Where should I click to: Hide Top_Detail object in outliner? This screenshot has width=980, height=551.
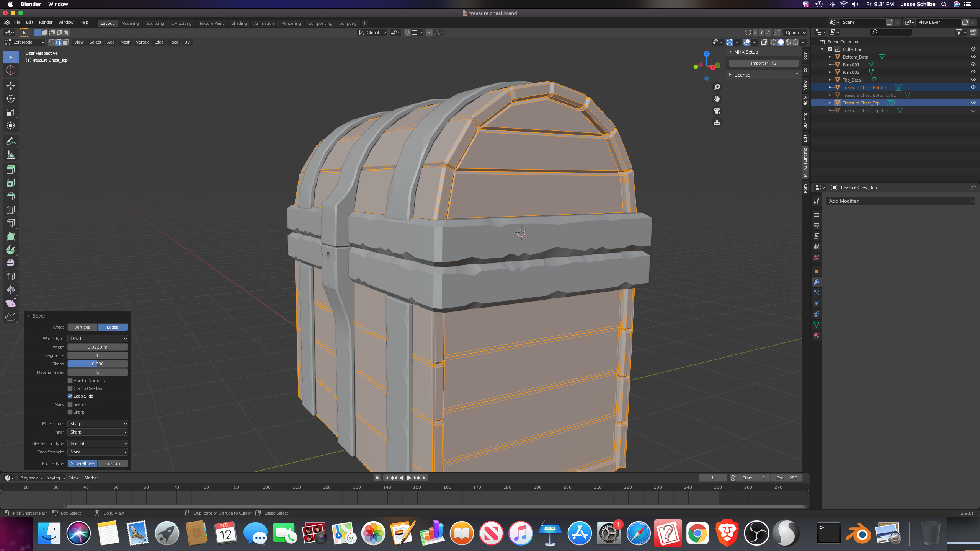coord(973,80)
